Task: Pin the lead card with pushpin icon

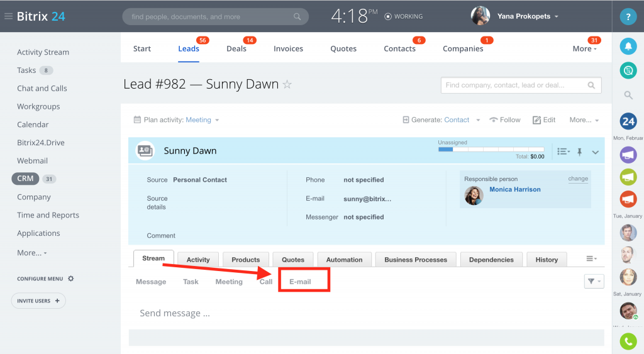Action: pyautogui.click(x=579, y=152)
